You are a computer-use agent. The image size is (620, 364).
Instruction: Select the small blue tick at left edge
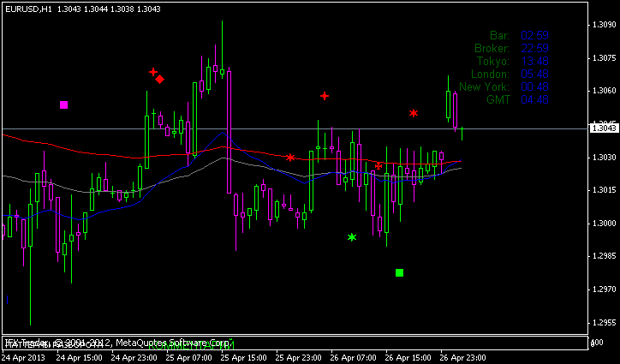(x=7, y=300)
